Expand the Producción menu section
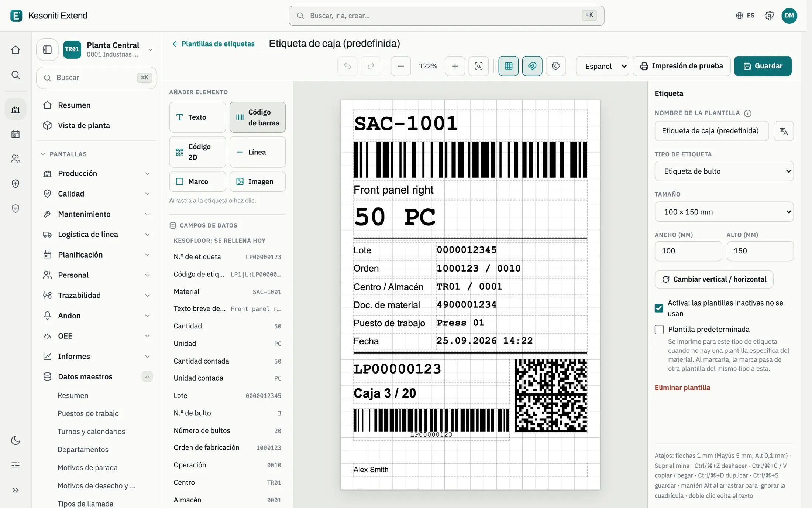The image size is (812, 508). click(x=97, y=174)
